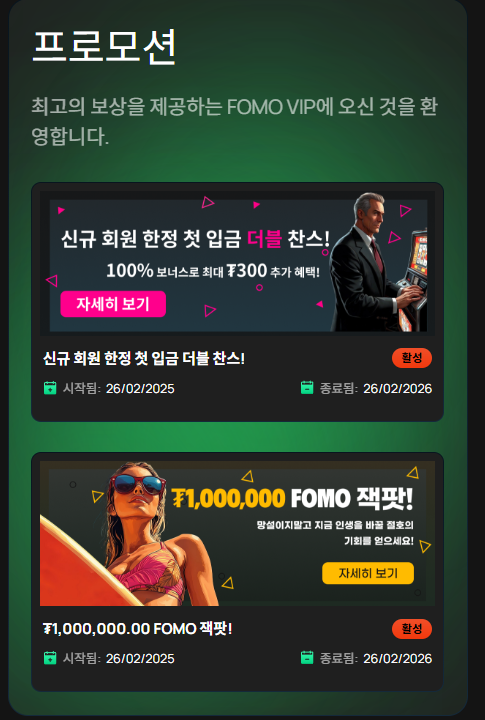Click end-date calendar icon of jackpot promotion

[x=307, y=658]
